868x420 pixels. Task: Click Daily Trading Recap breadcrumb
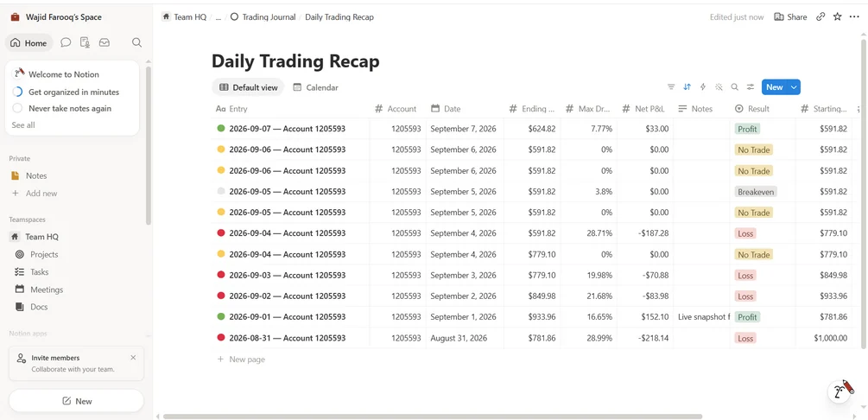coord(339,17)
